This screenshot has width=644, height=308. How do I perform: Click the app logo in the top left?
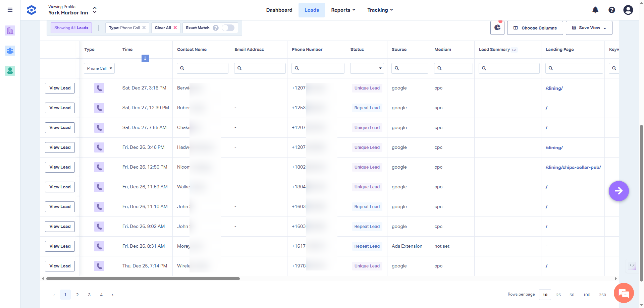coord(31,10)
